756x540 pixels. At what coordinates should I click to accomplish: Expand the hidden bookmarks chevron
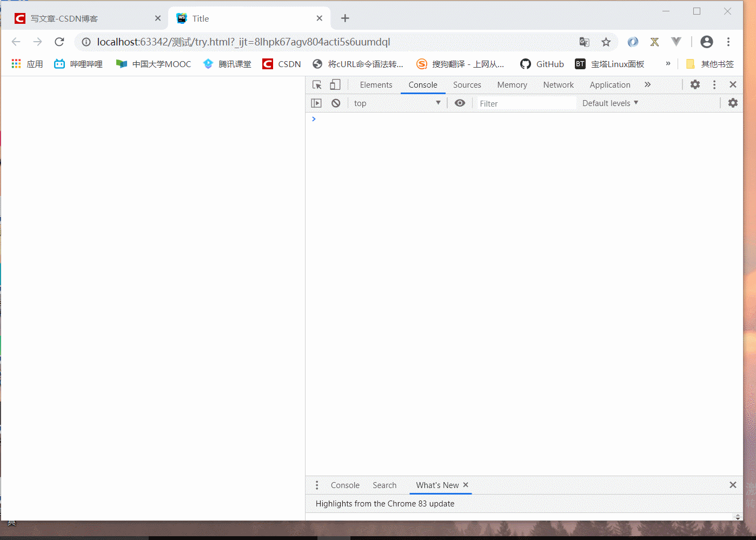[668, 63]
